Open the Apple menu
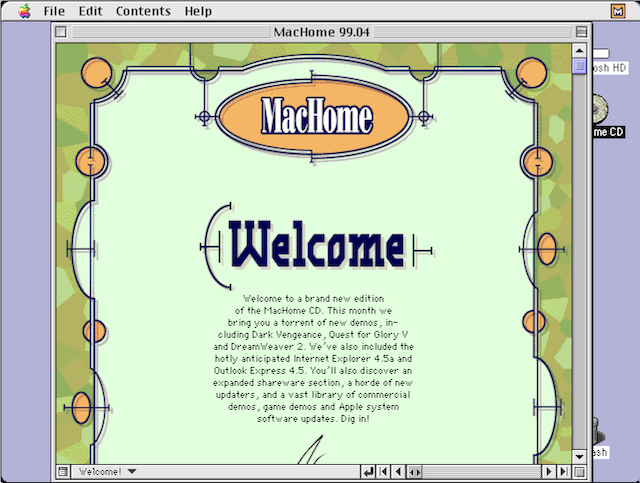The width and height of the screenshot is (640, 483). click(24, 11)
